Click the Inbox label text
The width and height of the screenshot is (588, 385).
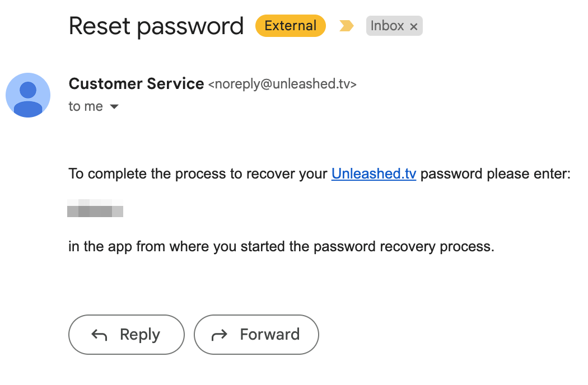(387, 26)
